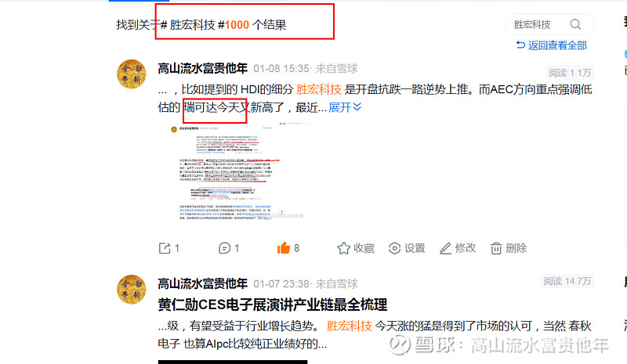Image resolution: width=627 pixels, height=364 pixels.
Task: Open article 黄仁勋CES电子展演讲产业链最全梳理
Action: click(x=272, y=305)
